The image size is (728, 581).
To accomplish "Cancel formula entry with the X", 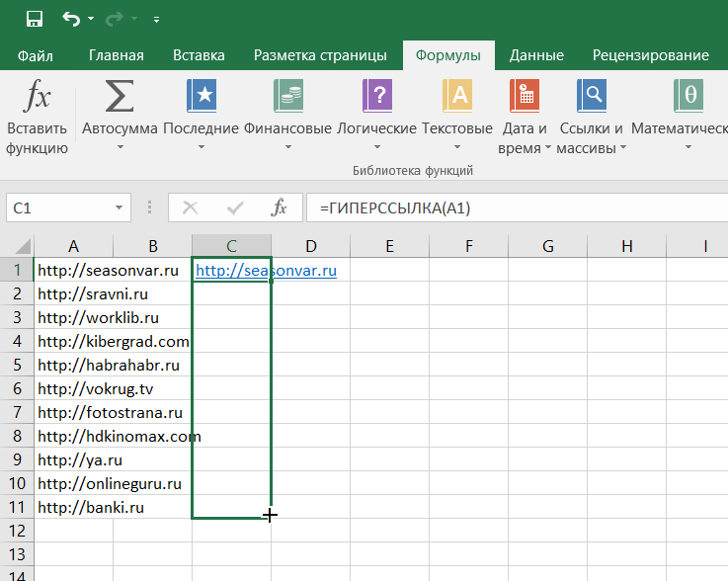I will [190, 207].
